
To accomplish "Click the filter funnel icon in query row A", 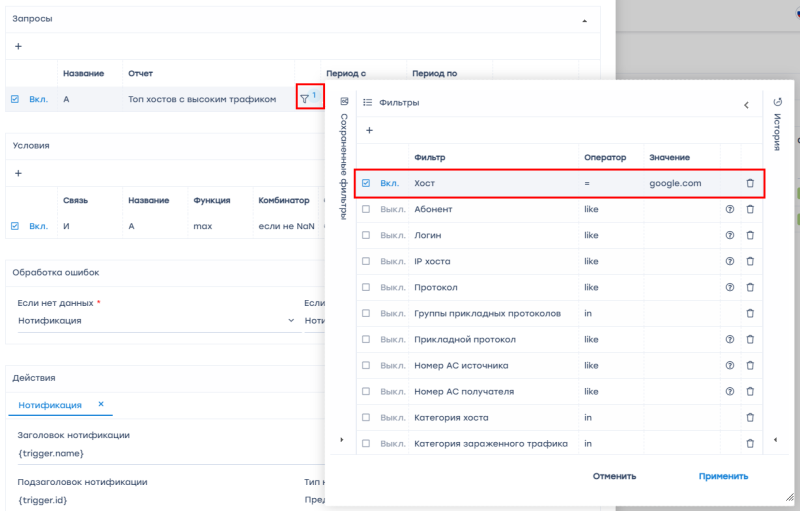I will (305, 99).
